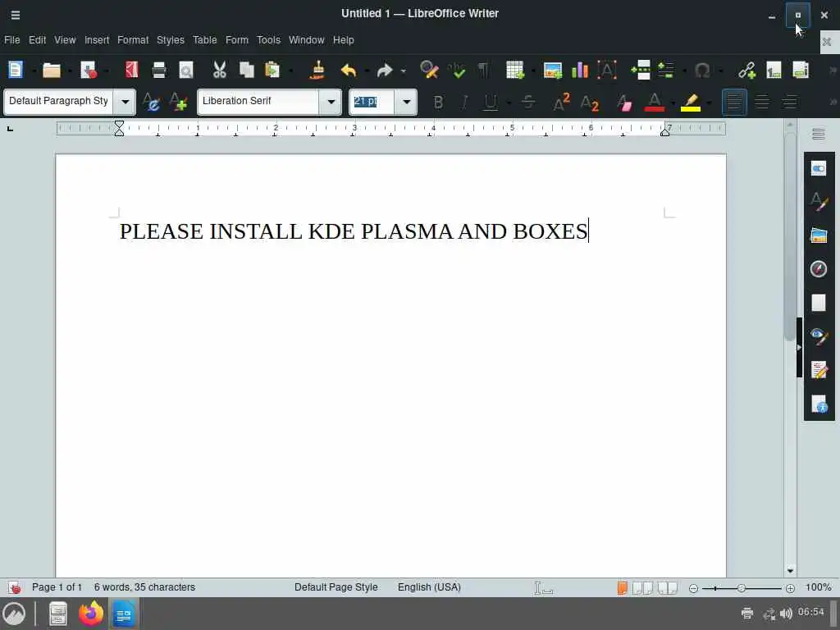Toggle italic formatting
The image size is (840, 630).
(x=464, y=102)
